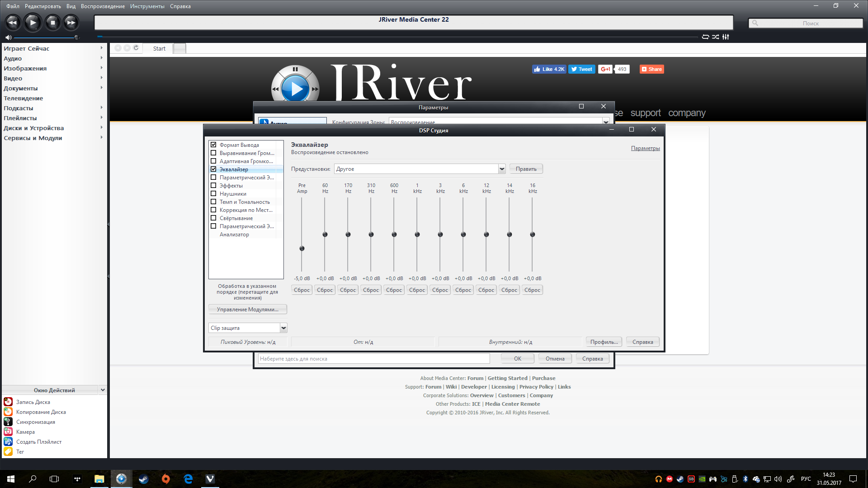Open Windows Start menu

pyautogui.click(x=11, y=479)
